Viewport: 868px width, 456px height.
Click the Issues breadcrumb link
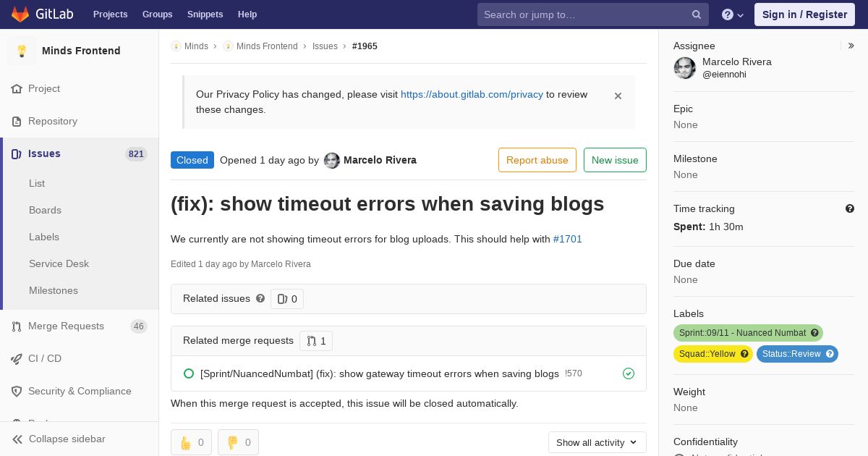click(325, 46)
